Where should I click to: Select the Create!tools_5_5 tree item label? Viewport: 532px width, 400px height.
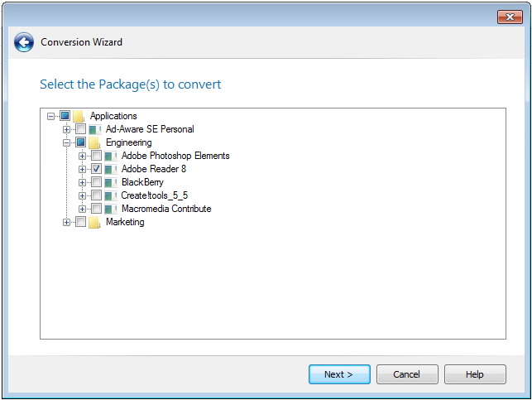coord(154,195)
